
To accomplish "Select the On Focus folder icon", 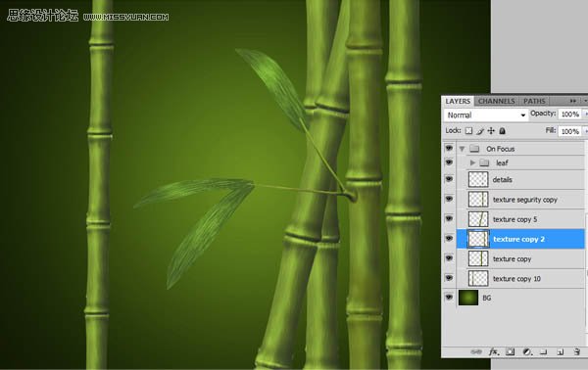I will (x=474, y=149).
